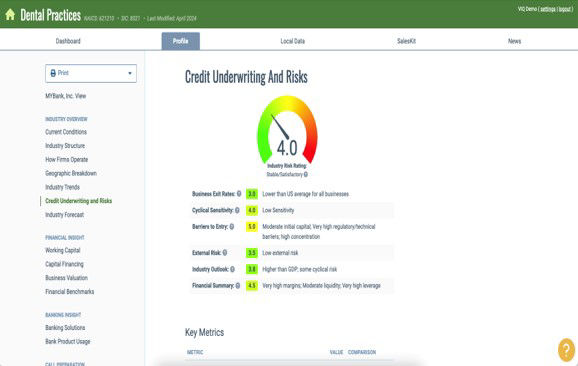Click info icon next to Barriers to Entry
578x366 pixels.
click(x=231, y=226)
